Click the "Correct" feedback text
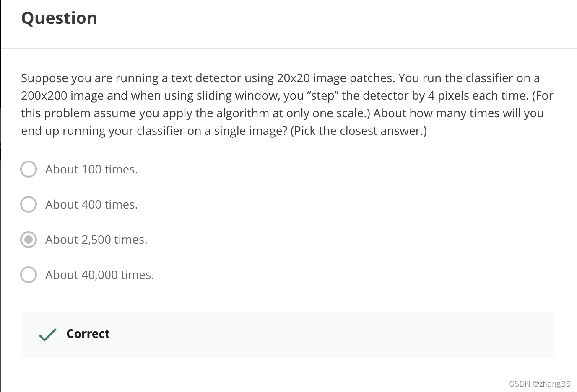This screenshot has width=577, height=392. (88, 334)
